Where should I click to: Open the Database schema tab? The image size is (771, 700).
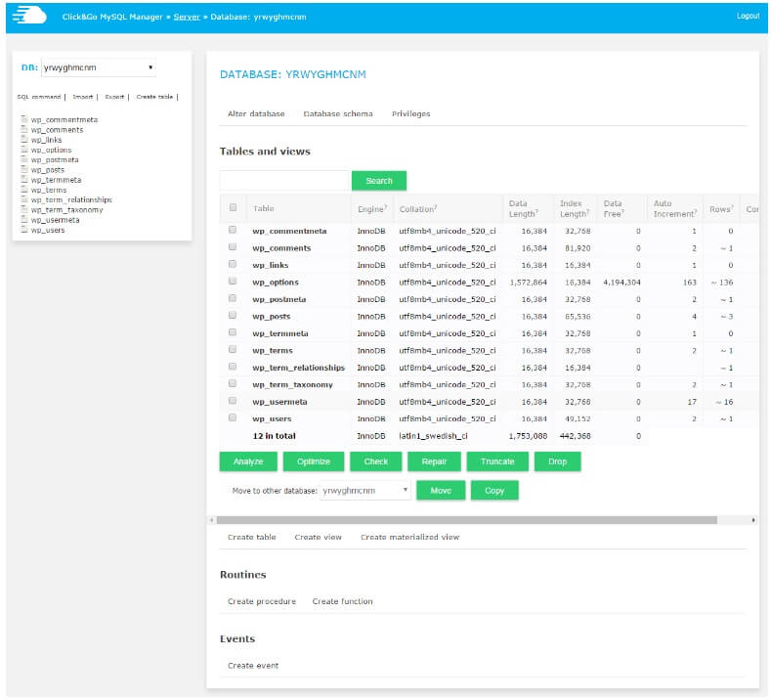tap(338, 113)
